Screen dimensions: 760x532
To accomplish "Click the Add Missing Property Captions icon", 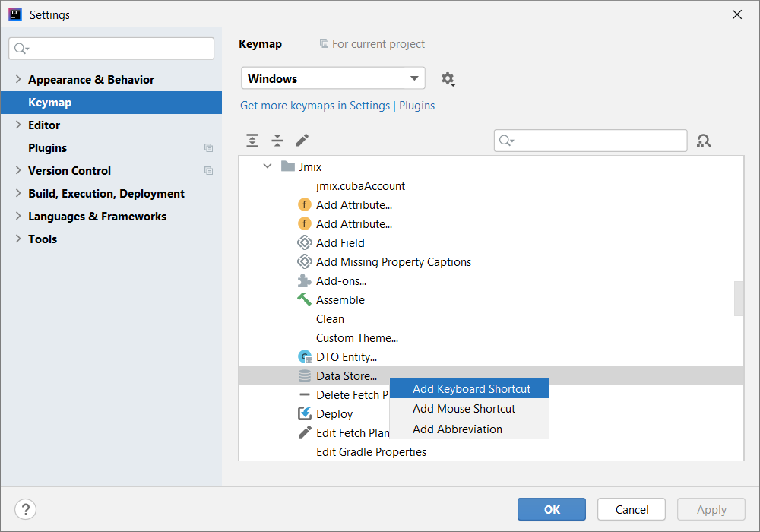I will [305, 261].
